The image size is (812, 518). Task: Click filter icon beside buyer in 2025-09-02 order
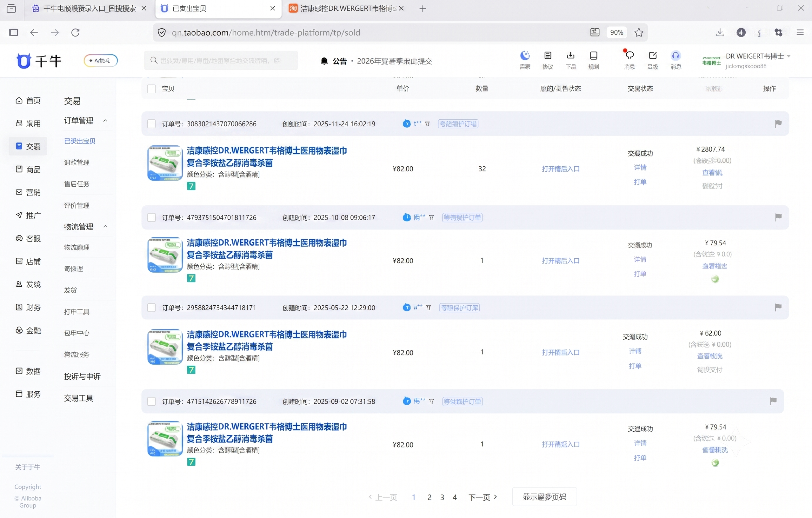(x=431, y=401)
